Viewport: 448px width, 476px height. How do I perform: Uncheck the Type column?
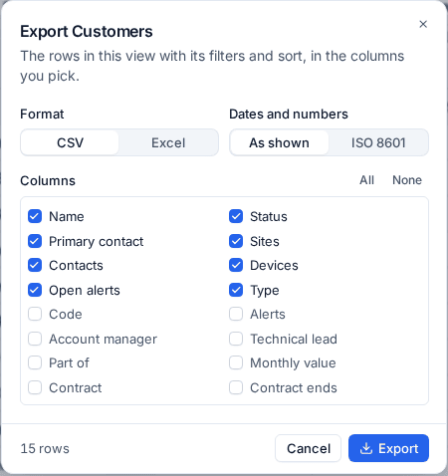point(236,290)
